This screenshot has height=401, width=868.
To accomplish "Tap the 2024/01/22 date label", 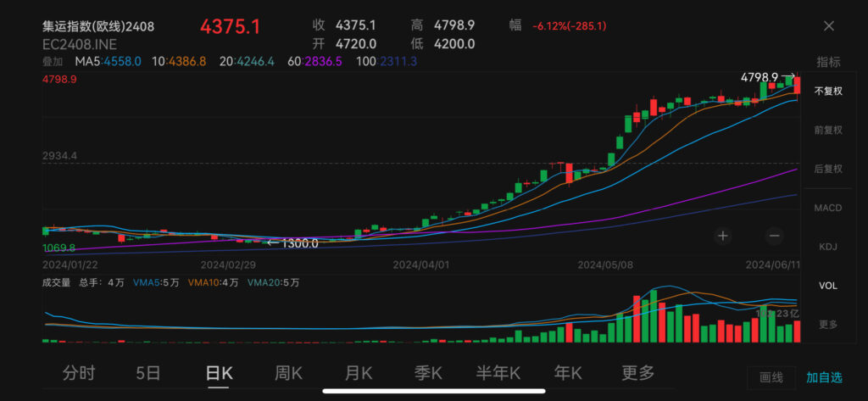I will (x=70, y=265).
